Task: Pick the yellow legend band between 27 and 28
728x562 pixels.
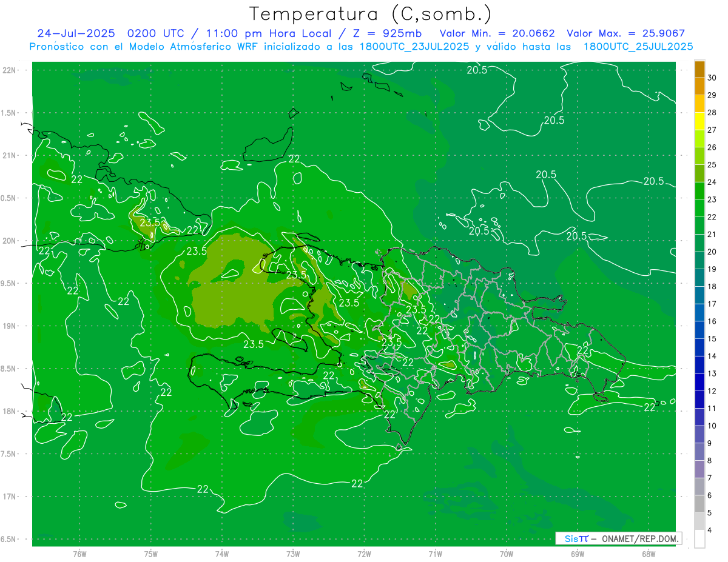Action: pos(699,121)
